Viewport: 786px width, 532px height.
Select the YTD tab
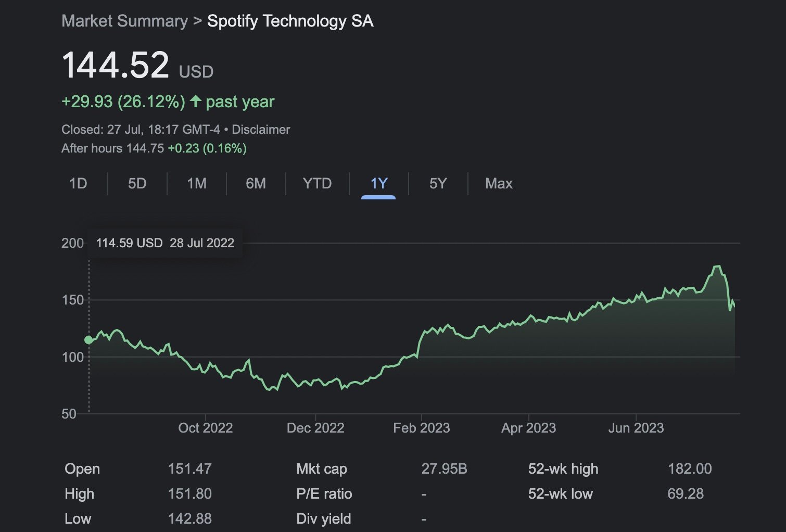pos(317,184)
